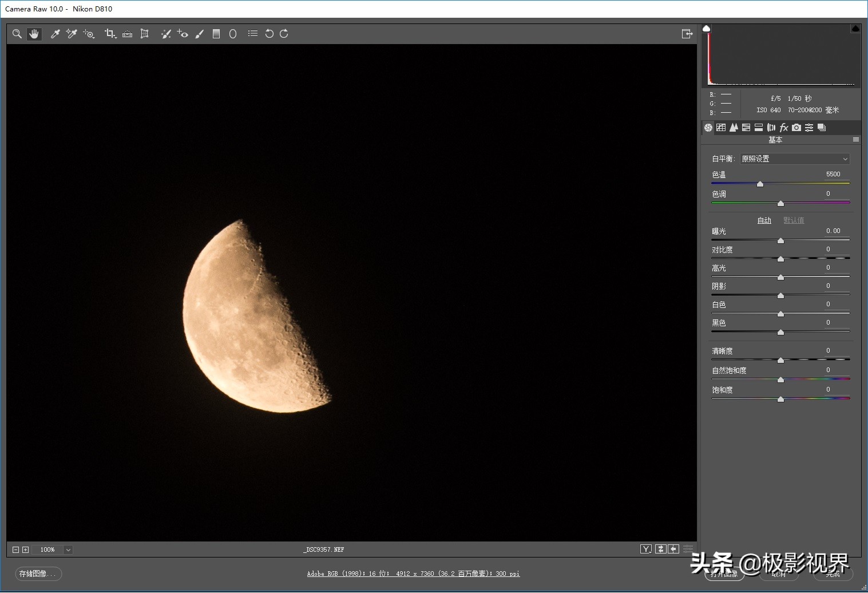Select the White Balance eyedropper tool

pyautogui.click(x=56, y=34)
